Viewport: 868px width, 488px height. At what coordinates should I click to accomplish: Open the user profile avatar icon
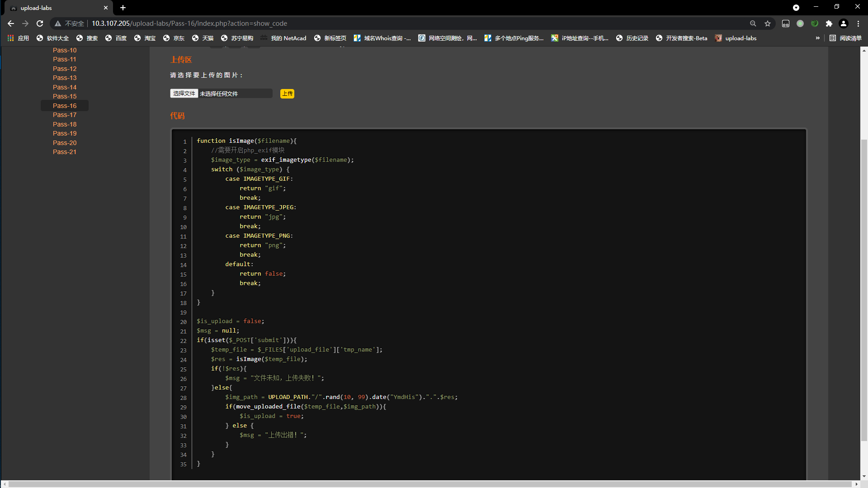click(x=844, y=23)
